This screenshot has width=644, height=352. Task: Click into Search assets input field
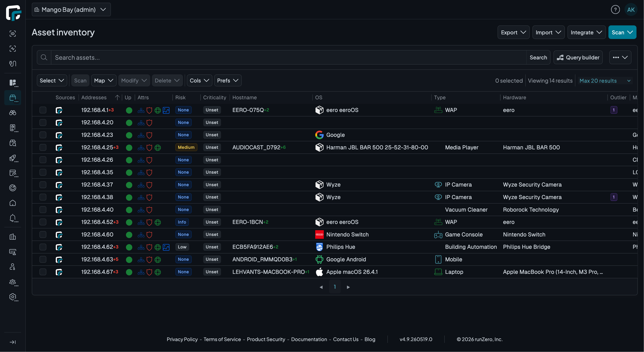click(x=289, y=58)
